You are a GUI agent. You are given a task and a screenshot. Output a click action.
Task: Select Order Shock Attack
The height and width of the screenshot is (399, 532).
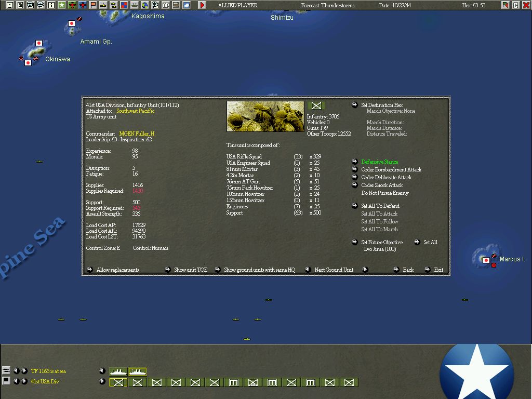pos(382,185)
